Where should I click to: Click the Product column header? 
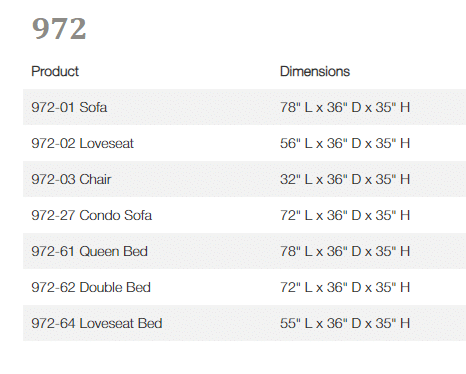click(55, 71)
